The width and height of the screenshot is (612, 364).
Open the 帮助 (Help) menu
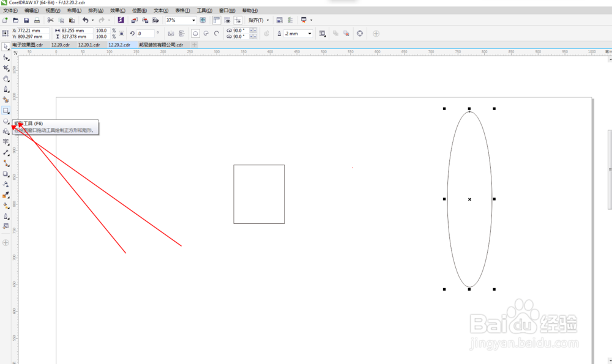[250, 10]
